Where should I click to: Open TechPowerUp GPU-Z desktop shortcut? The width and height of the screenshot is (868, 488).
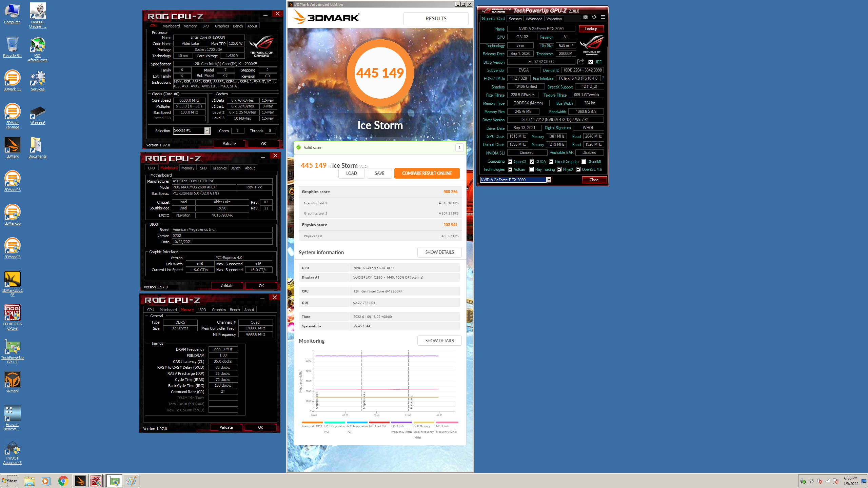tap(12, 351)
